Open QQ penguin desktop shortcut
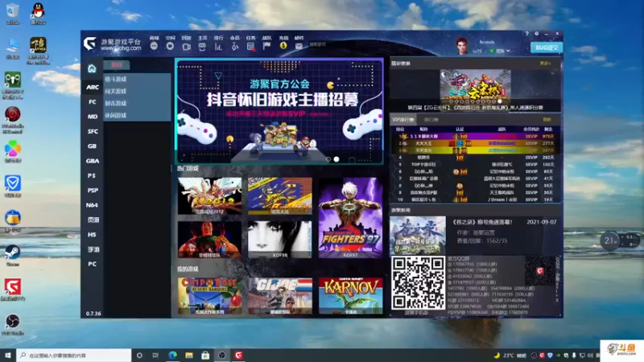The width and height of the screenshot is (644, 362). 38,14
